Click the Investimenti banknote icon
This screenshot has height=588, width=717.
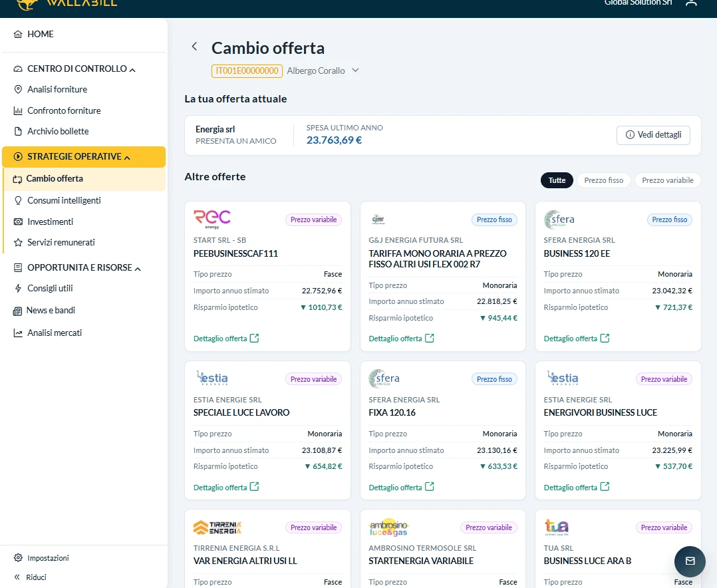(18, 221)
